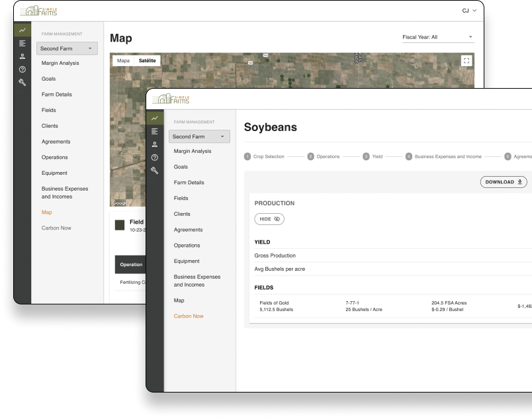Open the Second Farm dropdown in the Map window

click(x=67, y=48)
